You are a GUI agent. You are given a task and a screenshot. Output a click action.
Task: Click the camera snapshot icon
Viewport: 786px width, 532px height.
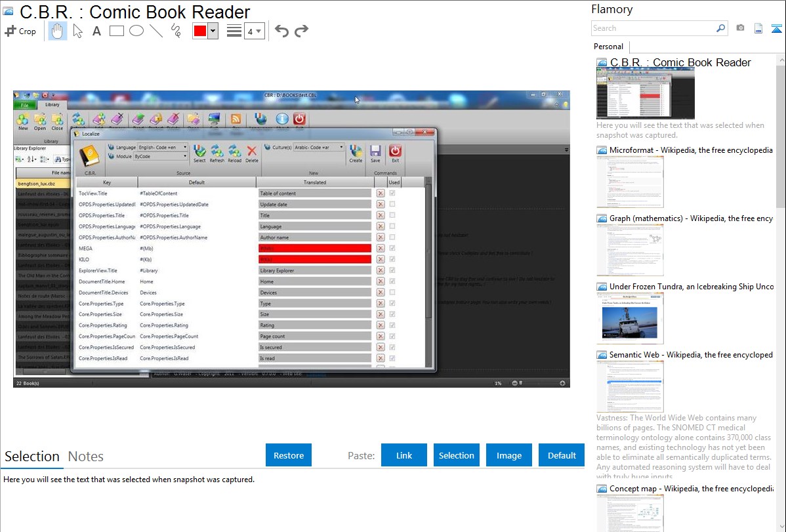[x=740, y=28]
